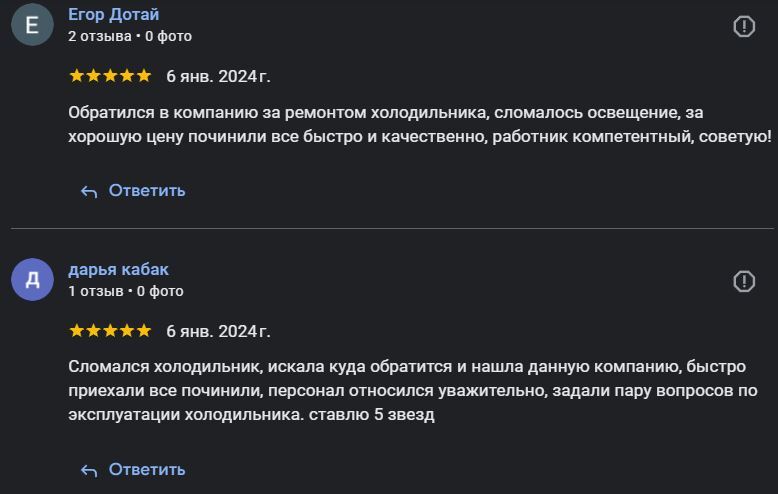The image size is (778, 494).
Task: Click the gray "E" avatar of Егор Дотай
Action: pos(32,25)
